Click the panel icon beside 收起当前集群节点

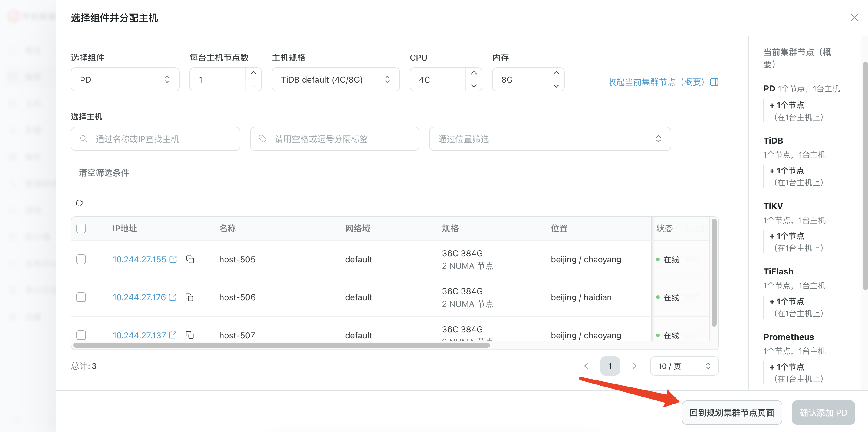coord(714,82)
